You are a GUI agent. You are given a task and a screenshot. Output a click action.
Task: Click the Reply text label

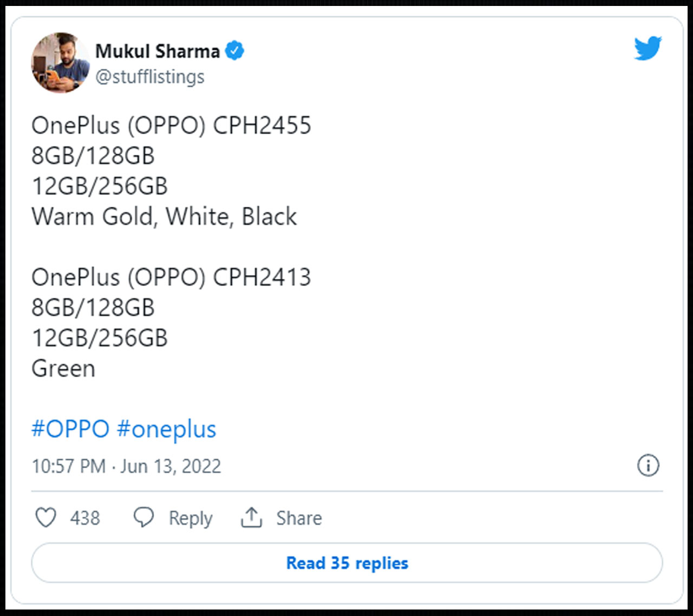(191, 518)
